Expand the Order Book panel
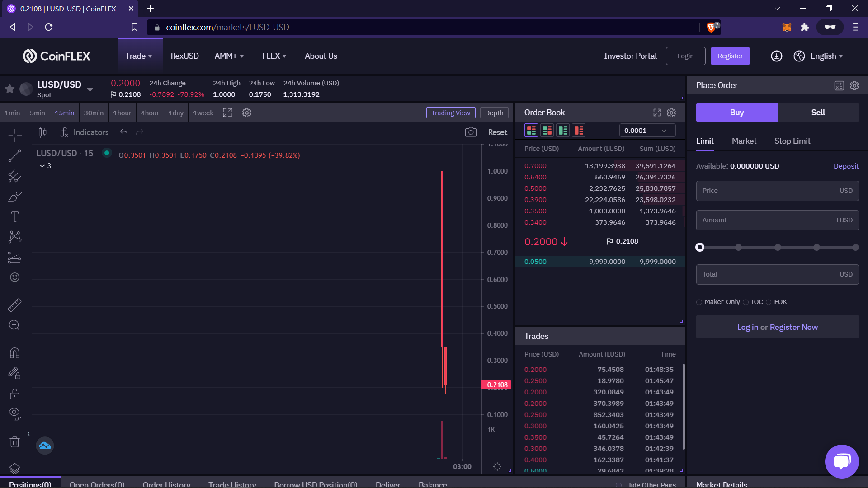 point(657,113)
